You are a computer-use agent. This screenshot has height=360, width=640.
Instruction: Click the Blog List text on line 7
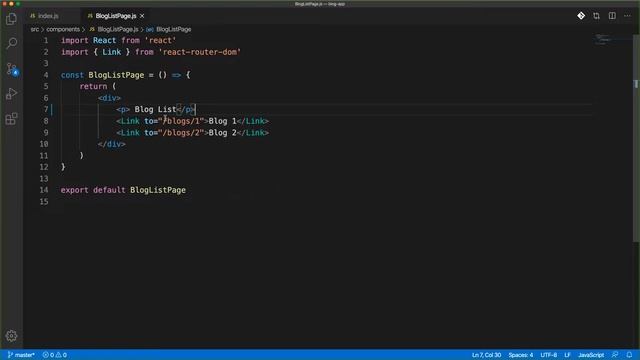(x=155, y=109)
